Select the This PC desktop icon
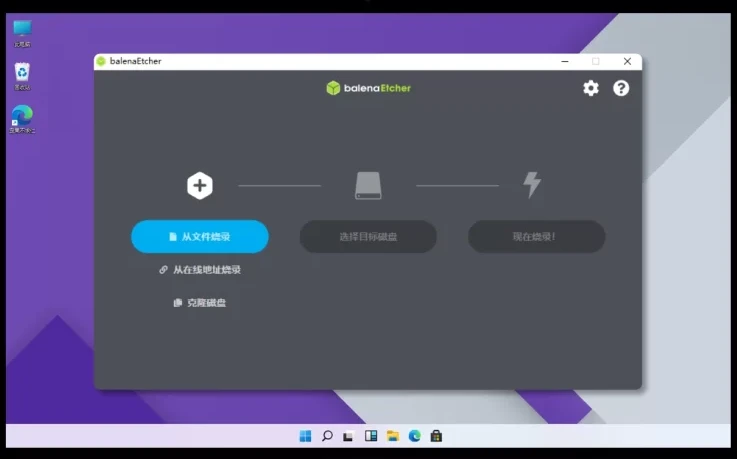737x459 pixels. [22, 33]
